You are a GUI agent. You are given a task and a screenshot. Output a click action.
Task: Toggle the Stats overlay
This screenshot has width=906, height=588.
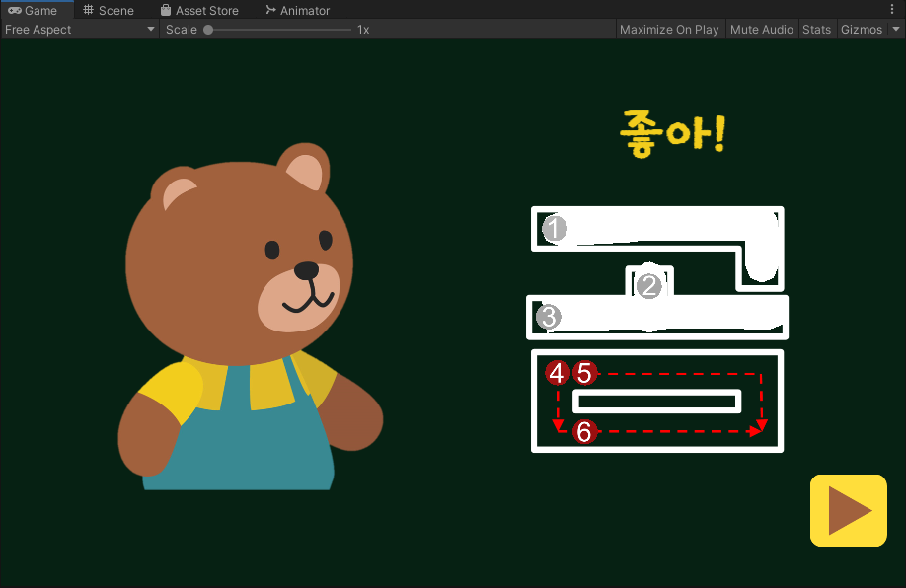[816, 30]
